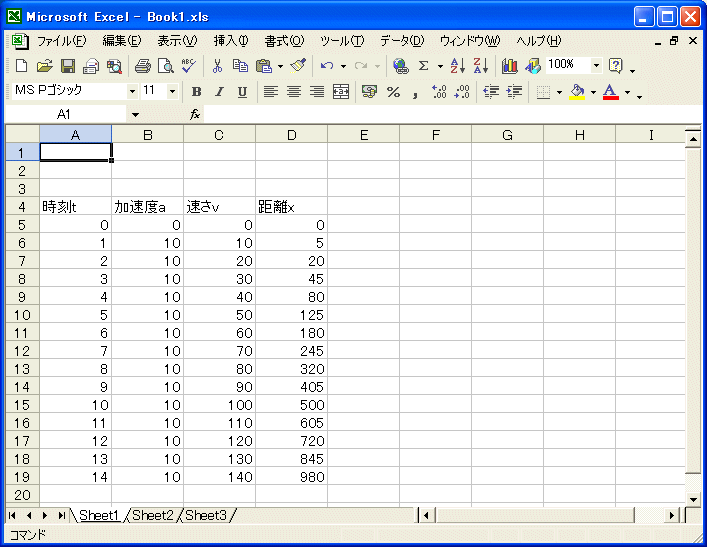Click the horizontal scrollbar right arrow
Viewport: 707px width, 547px height.
coord(672,515)
